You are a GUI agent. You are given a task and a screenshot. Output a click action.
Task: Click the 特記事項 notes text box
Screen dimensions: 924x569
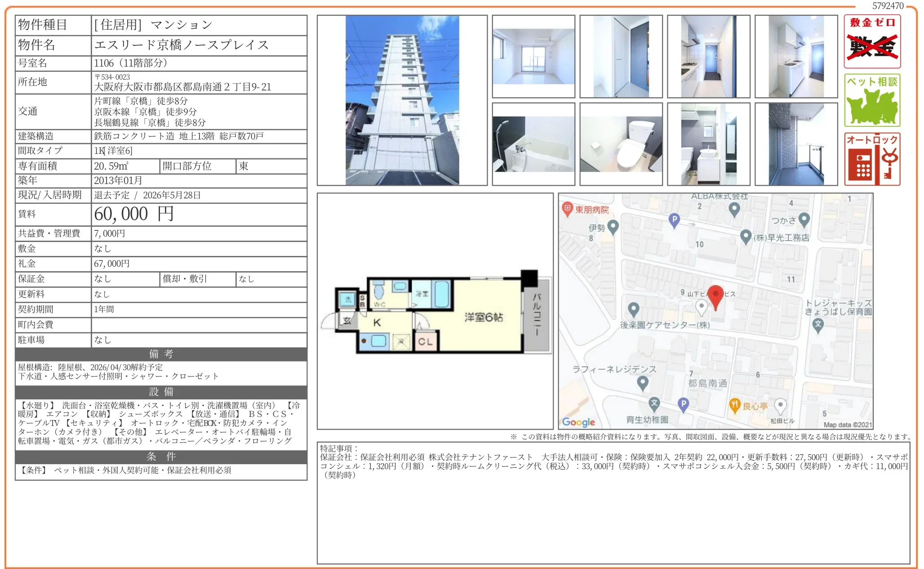pos(613,502)
